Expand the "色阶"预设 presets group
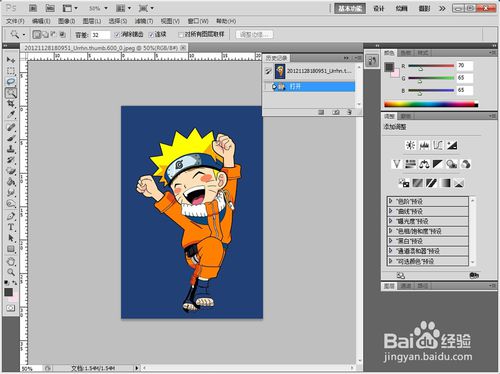 tap(391, 201)
